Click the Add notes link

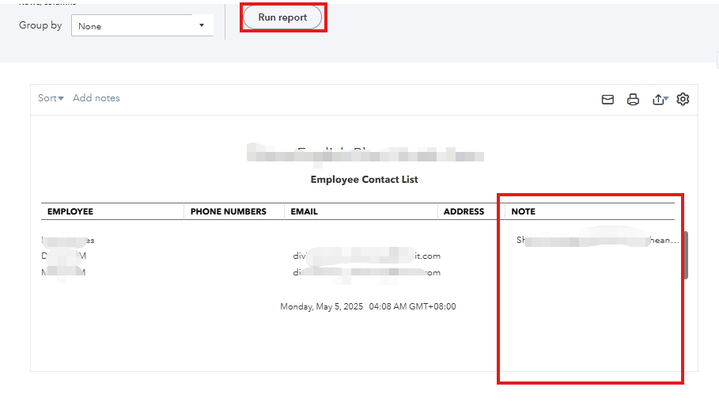[96, 98]
